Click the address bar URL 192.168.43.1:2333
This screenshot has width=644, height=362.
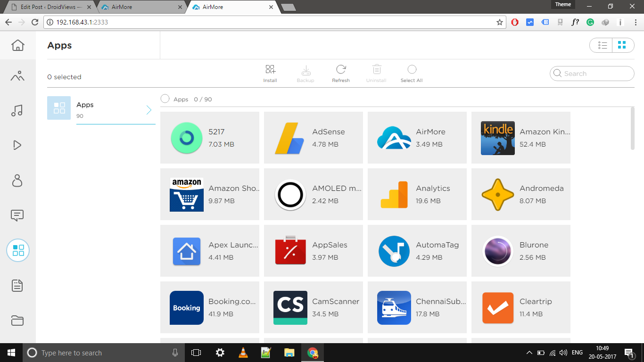tap(82, 22)
